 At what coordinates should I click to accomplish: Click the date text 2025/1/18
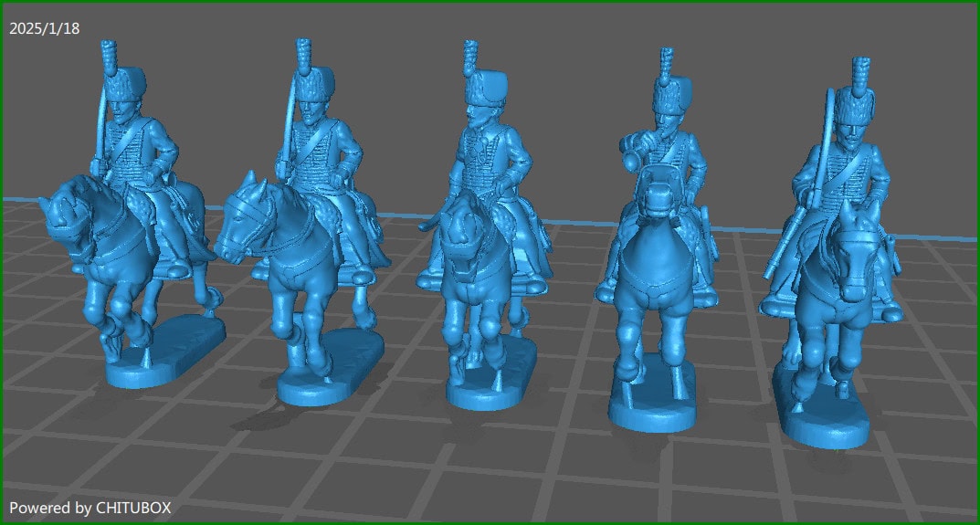45,28
